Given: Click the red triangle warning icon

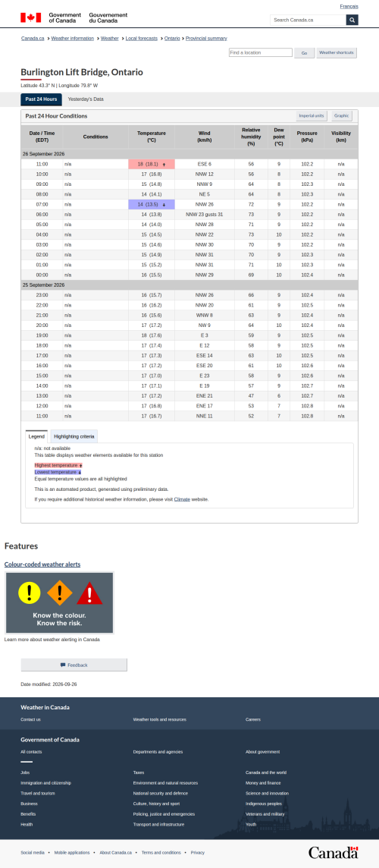Looking at the screenshot, I should (89, 593).
